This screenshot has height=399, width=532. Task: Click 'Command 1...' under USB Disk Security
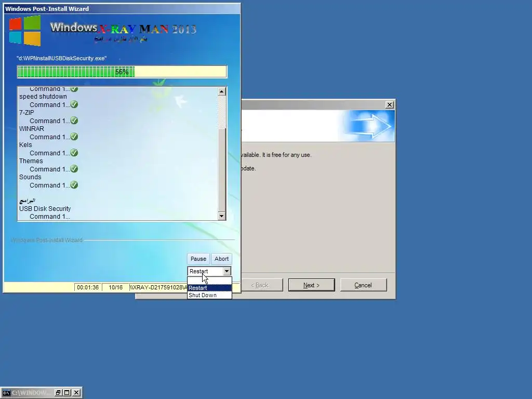point(49,217)
